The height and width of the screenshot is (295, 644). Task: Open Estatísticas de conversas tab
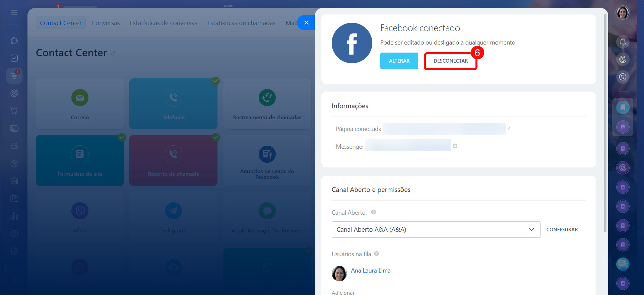point(164,23)
